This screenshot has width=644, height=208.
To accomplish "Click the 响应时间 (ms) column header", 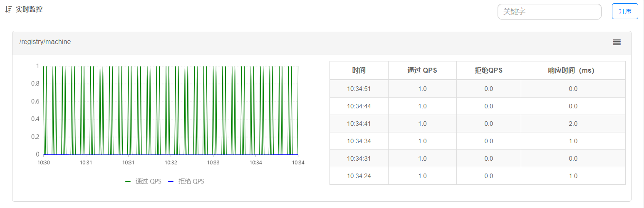I will coord(572,71).
